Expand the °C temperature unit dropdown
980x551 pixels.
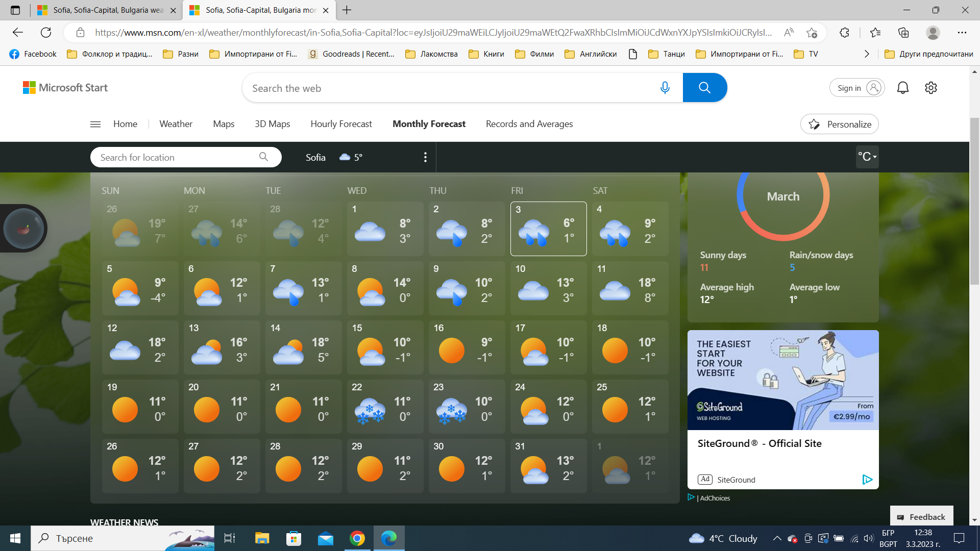coord(867,157)
